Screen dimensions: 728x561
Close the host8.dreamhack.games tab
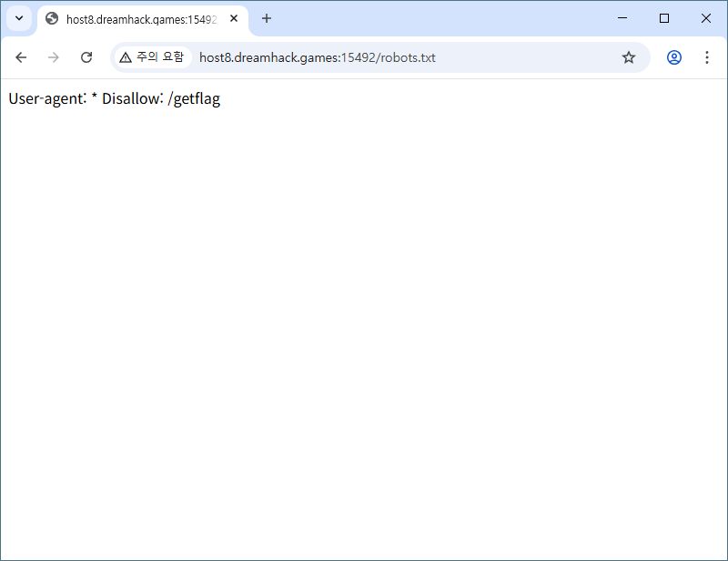(234, 18)
